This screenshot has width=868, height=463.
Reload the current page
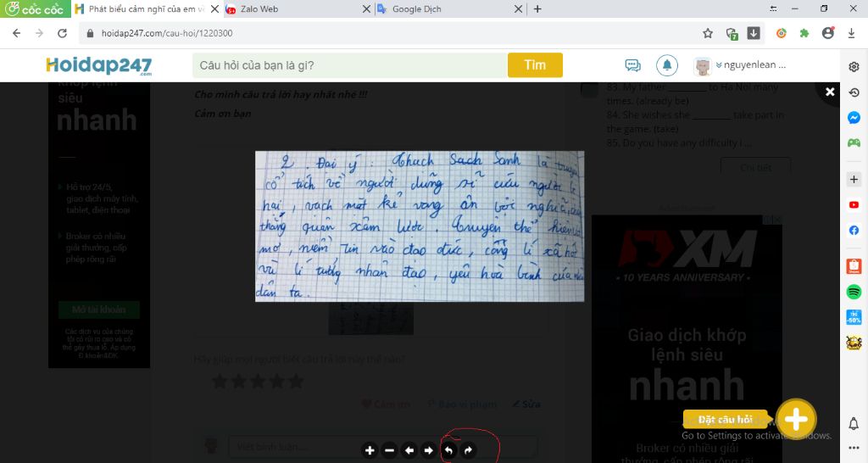[63, 33]
